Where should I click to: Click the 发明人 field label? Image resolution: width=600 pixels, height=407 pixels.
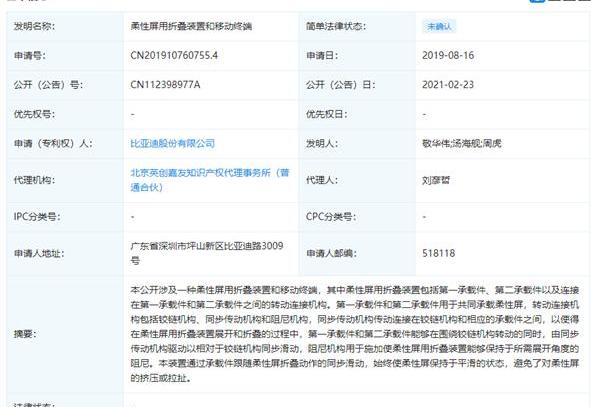322,143
